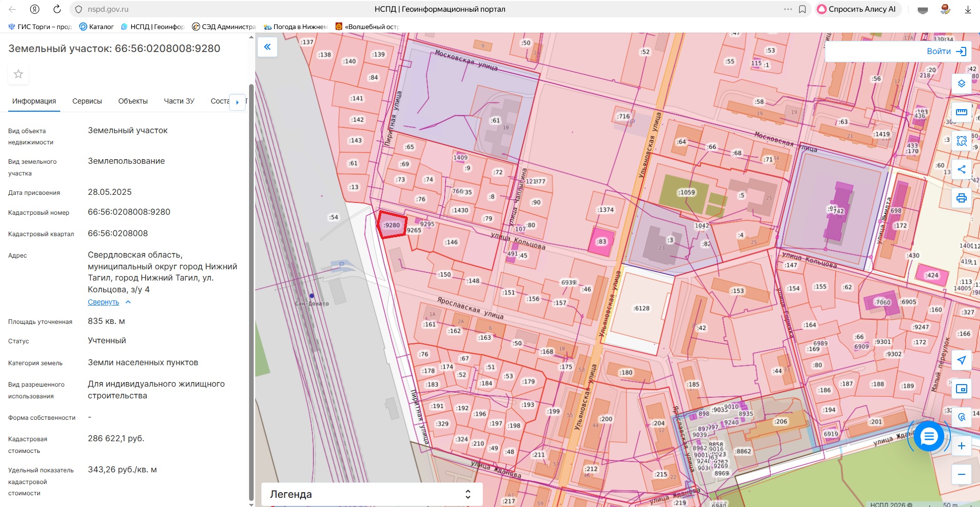The height and width of the screenshot is (507, 980).
Task: Open the Объекты tab
Action: click(133, 102)
